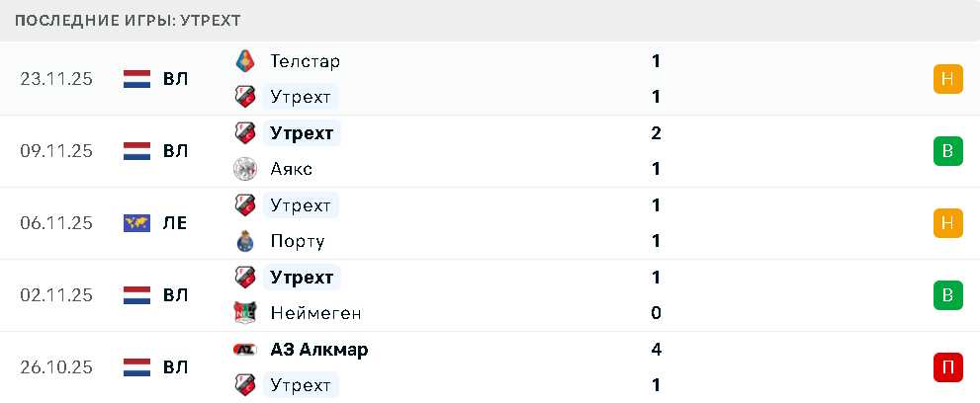Click Utrecht crest in the Ajax match
This screenshot has height=403, width=980.
tap(244, 133)
